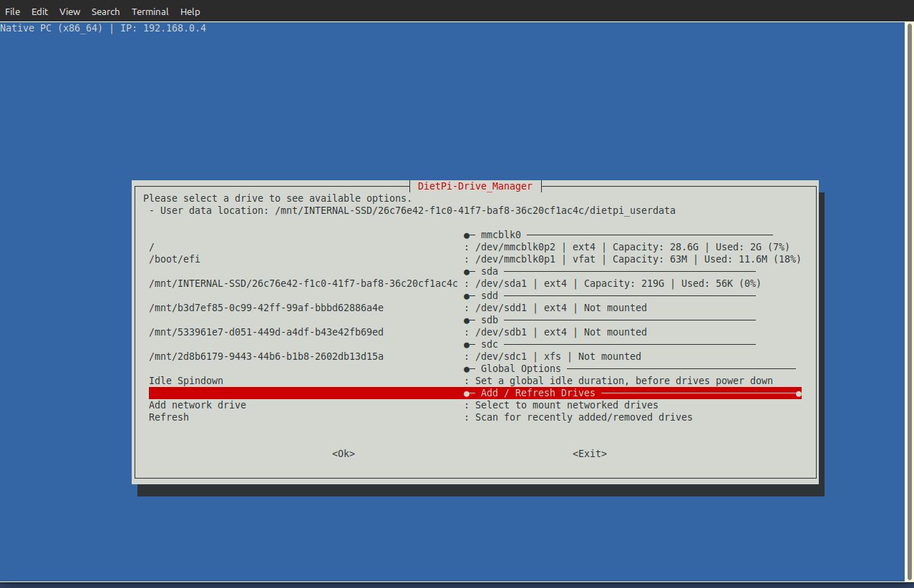Choose Add network drive option
Image resolution: width=914 pixels, height=588 pixels.
click(198, 405)
